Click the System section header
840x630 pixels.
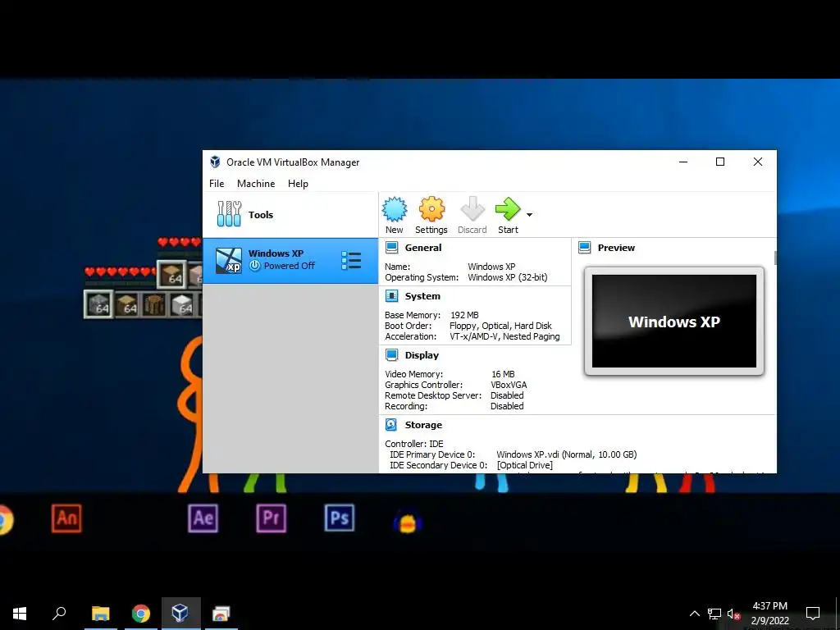422,295
